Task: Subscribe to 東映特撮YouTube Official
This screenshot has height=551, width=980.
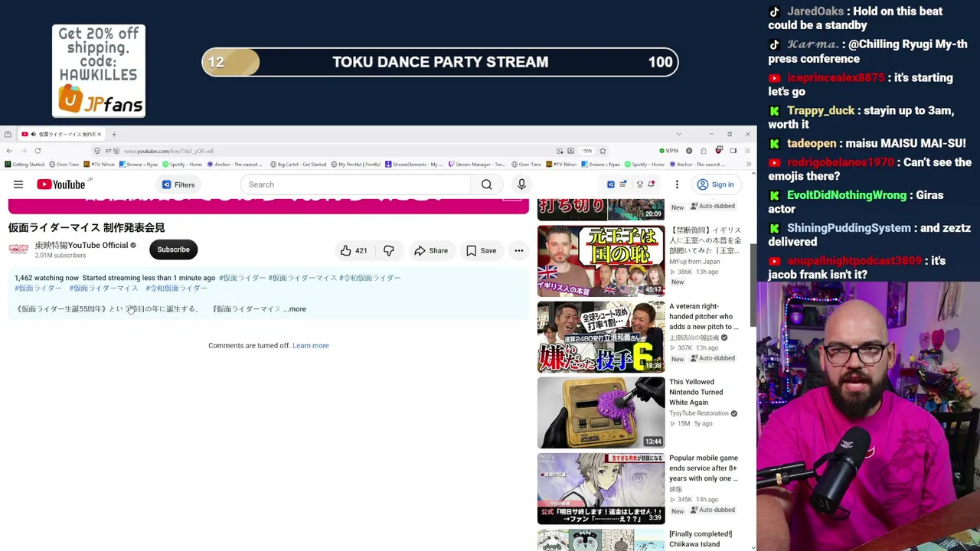Action: (x=173, y=249)
